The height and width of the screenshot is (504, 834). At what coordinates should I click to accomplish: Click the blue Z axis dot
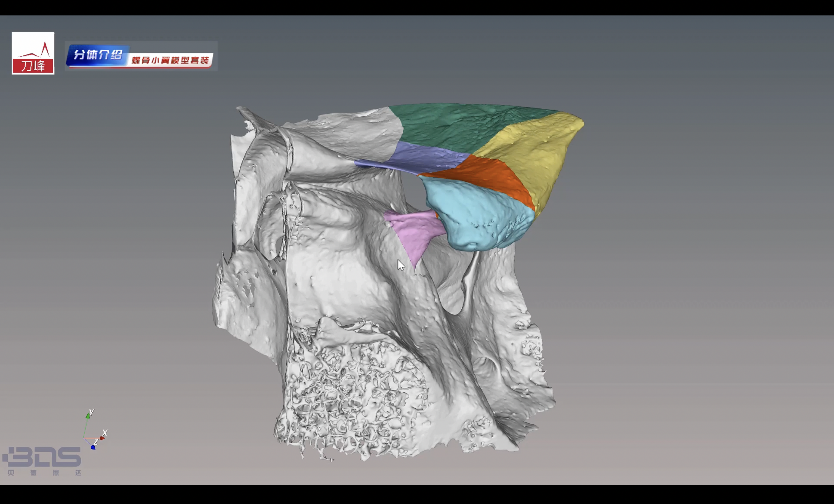tap(93, 447)
